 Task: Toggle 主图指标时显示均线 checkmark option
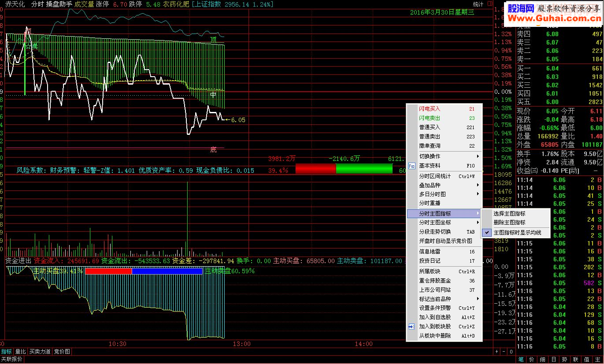[515, 233]
